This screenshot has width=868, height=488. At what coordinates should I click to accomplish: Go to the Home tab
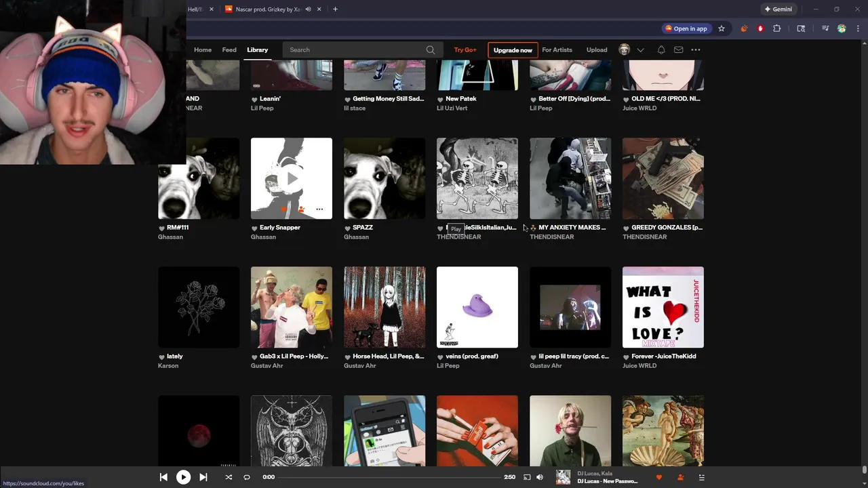tap(203, 49)
